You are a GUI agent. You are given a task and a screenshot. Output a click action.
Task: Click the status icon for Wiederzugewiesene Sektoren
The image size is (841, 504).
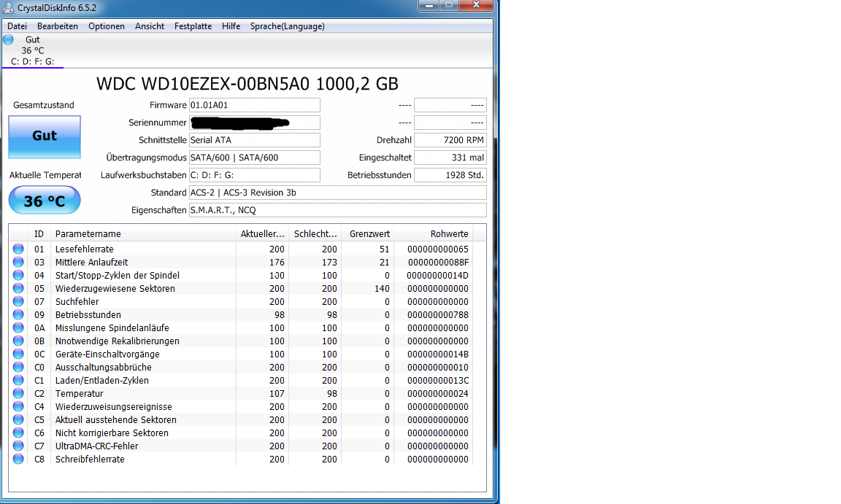click(x=18, y=288)
